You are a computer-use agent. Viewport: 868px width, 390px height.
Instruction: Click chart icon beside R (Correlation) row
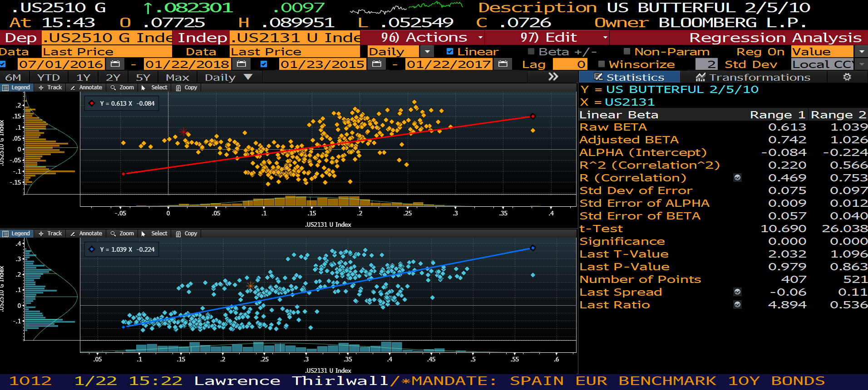(738, 178)
